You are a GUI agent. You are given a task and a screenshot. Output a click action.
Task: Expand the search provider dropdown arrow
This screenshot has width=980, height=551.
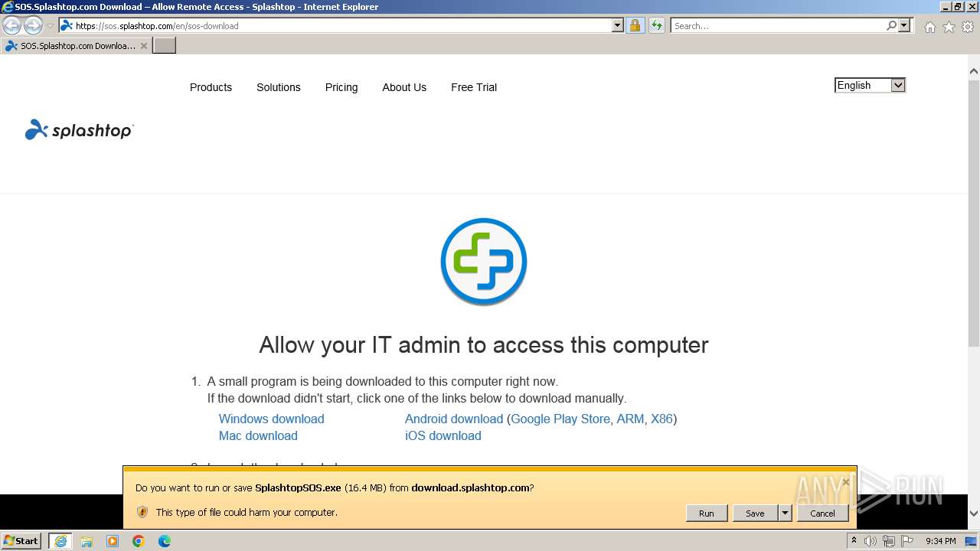904,26
